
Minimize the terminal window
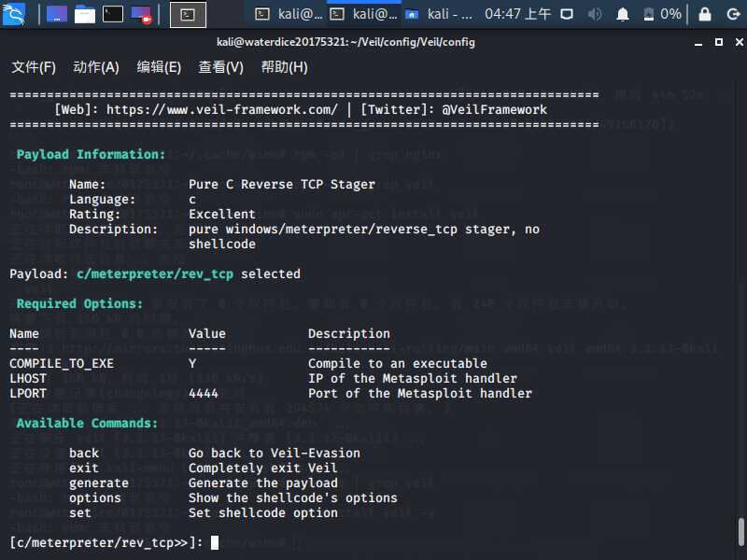698,42
